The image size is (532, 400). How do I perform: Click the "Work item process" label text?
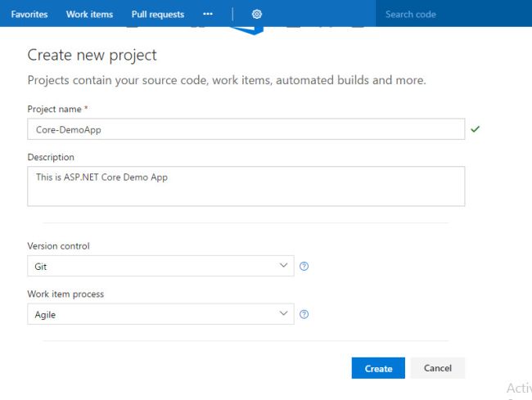point(65,294)
